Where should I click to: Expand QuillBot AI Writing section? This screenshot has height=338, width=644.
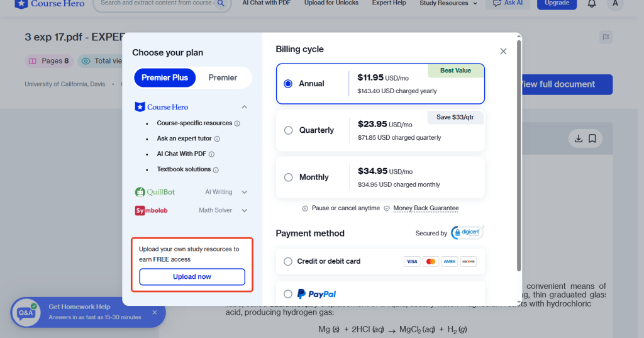point(245,192)
